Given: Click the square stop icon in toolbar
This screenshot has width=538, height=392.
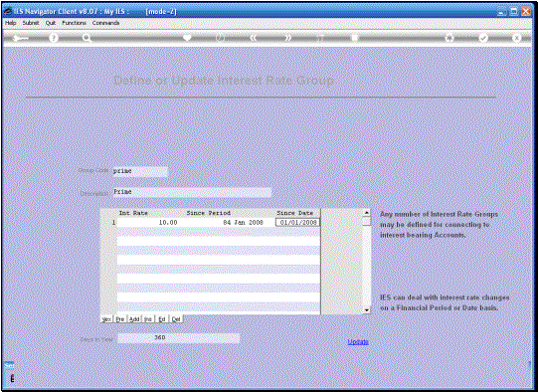Looking at the screenshot, I should (x=355, y=38).
